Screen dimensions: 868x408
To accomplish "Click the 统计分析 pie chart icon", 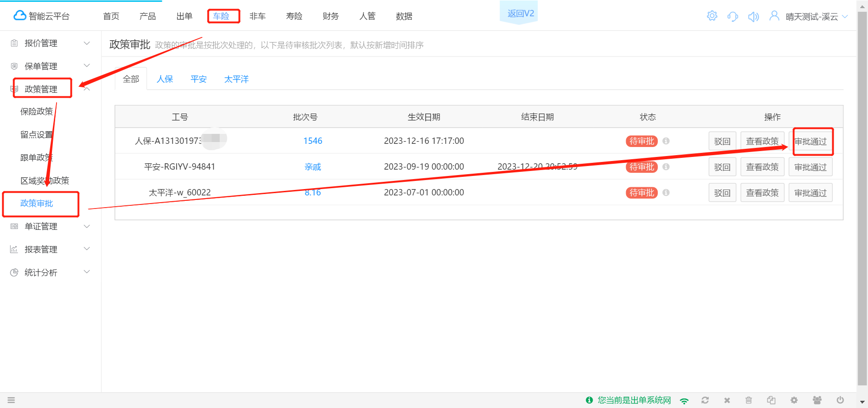I will tap(14, 272).
